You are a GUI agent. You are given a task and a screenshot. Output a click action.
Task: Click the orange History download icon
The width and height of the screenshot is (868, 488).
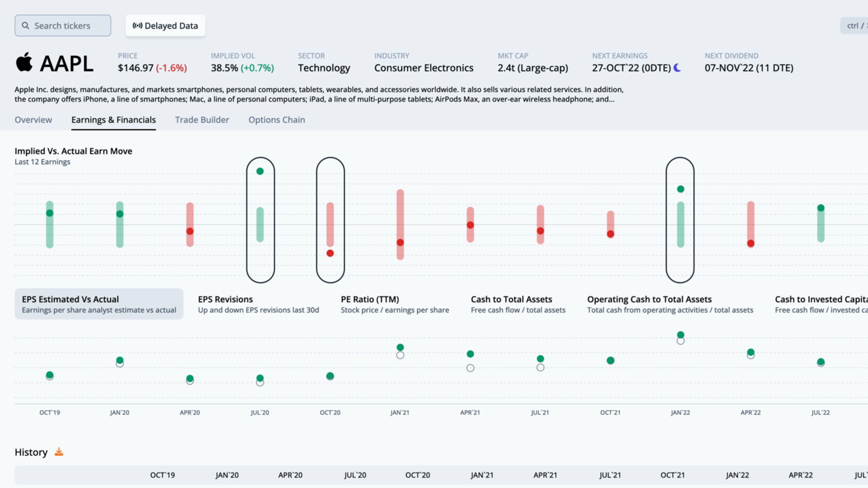tap(59, 452)
